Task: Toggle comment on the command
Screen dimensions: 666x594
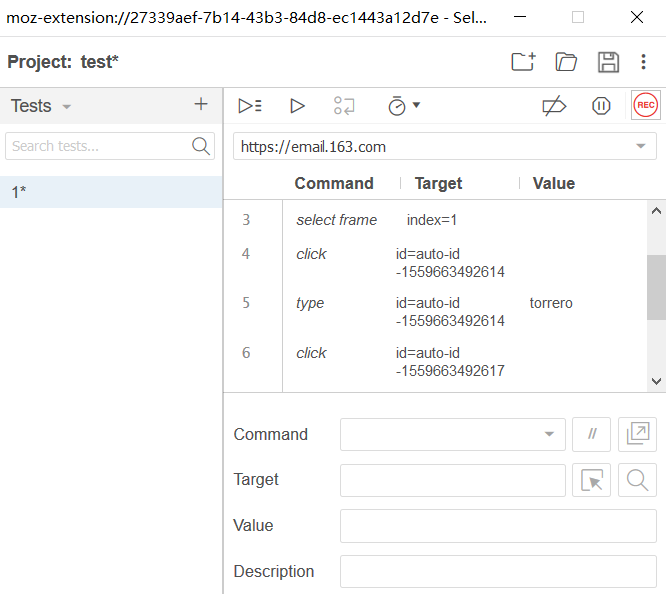Action: coord(591,434)
